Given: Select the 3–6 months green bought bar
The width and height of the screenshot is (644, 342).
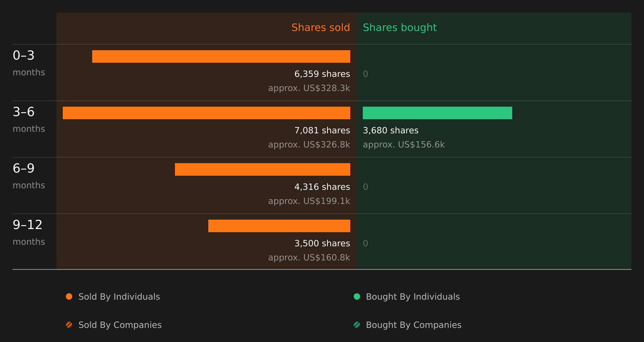Looking at the screenshot, I should coord(437,113).
